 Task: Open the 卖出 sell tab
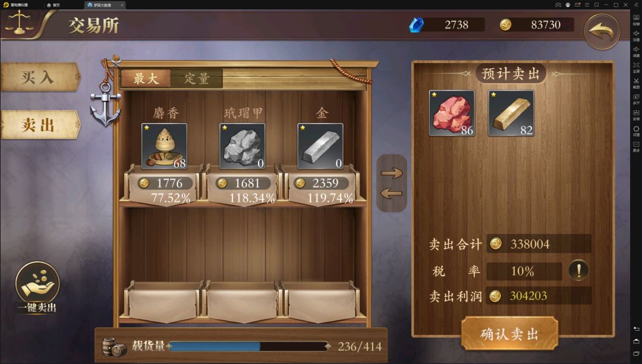(x=39, y=125)
